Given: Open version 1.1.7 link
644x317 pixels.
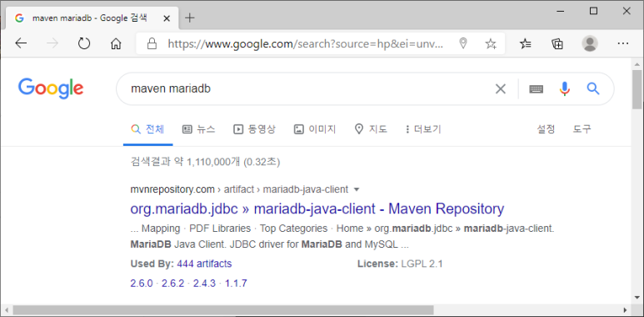Looking at the screenshot, I should [x=236, y=284].
